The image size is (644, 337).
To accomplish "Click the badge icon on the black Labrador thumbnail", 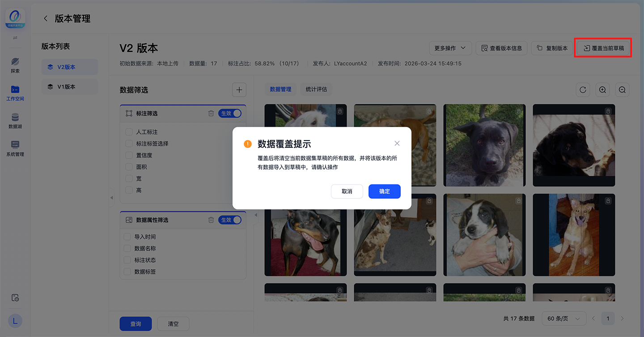I will point(519,111).
